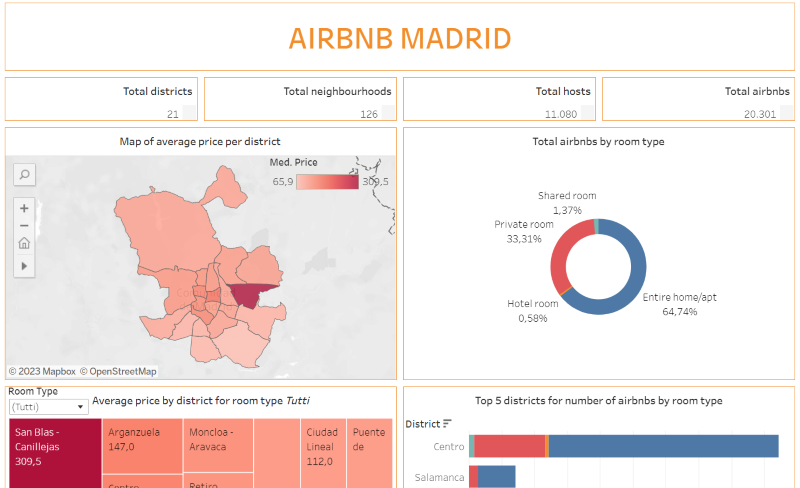Click the Centro bar blue segment
The image size is (800, 488).
point(663,446)
